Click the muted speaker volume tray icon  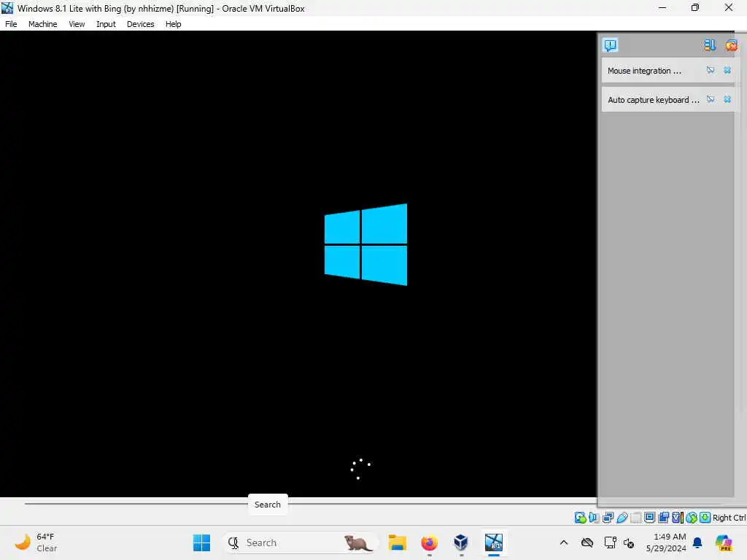[628, 542]
